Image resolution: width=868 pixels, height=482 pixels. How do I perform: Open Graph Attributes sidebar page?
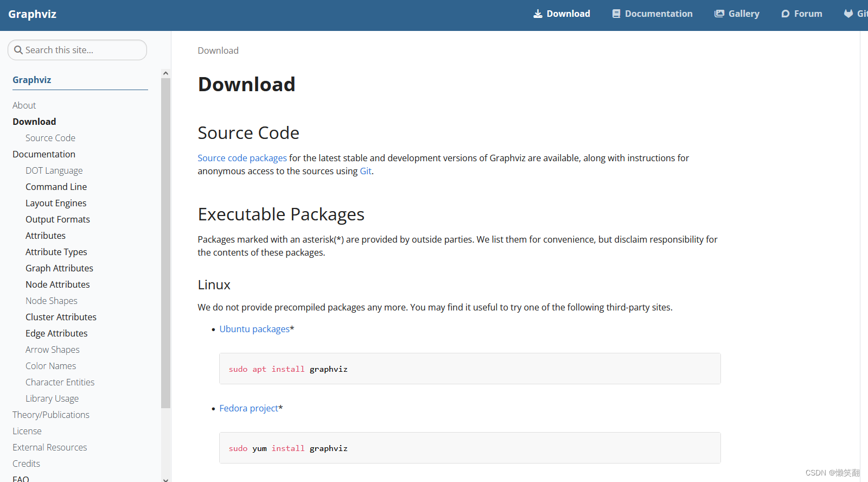(60, 268)
